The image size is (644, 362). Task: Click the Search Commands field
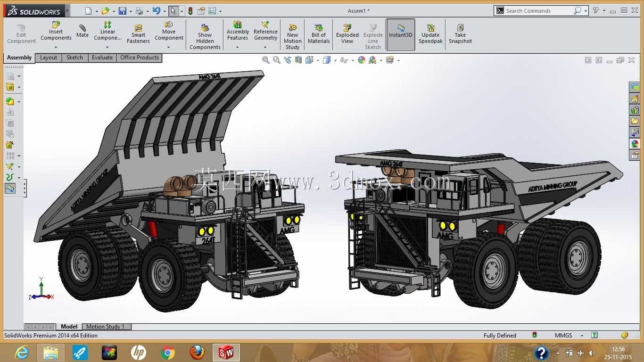(x=537, y=10)
